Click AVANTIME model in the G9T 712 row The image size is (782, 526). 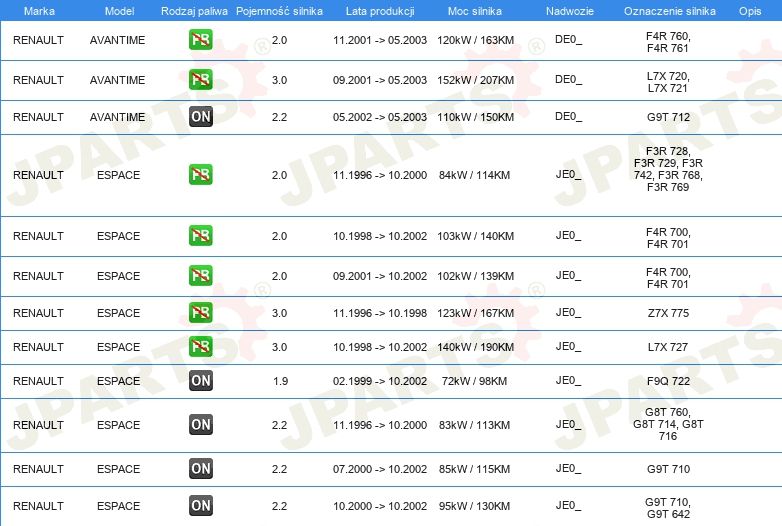(118, 117)
